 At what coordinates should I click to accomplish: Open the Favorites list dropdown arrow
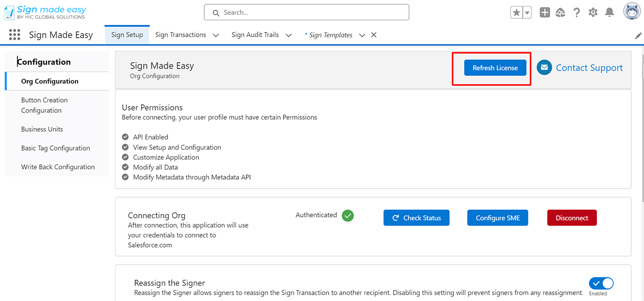tap(527, 13)
